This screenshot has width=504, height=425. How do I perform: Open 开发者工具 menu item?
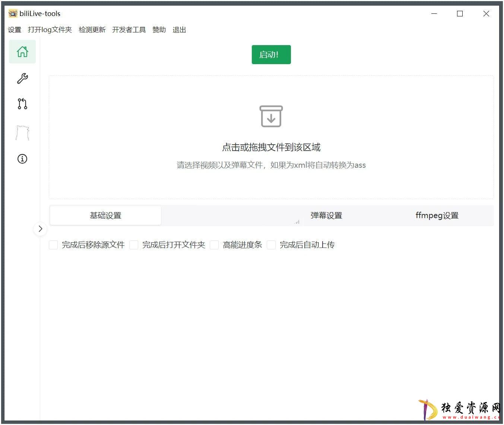tap(129, 30)
